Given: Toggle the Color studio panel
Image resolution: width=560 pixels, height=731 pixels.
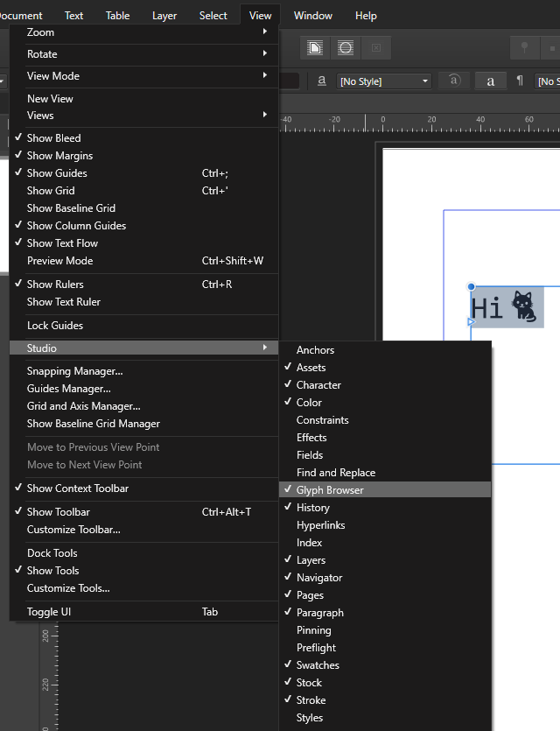Looking at the screenshot, I should [x=385, y=403].
